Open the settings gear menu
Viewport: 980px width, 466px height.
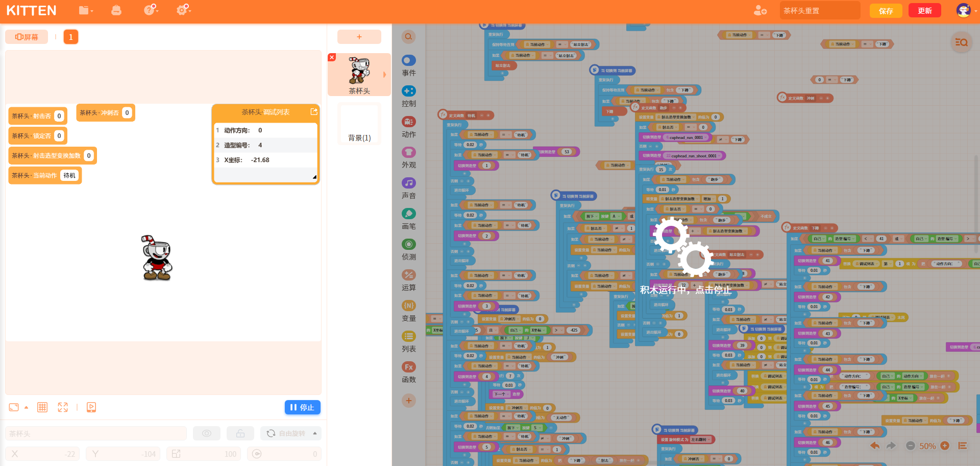point(183,10)
